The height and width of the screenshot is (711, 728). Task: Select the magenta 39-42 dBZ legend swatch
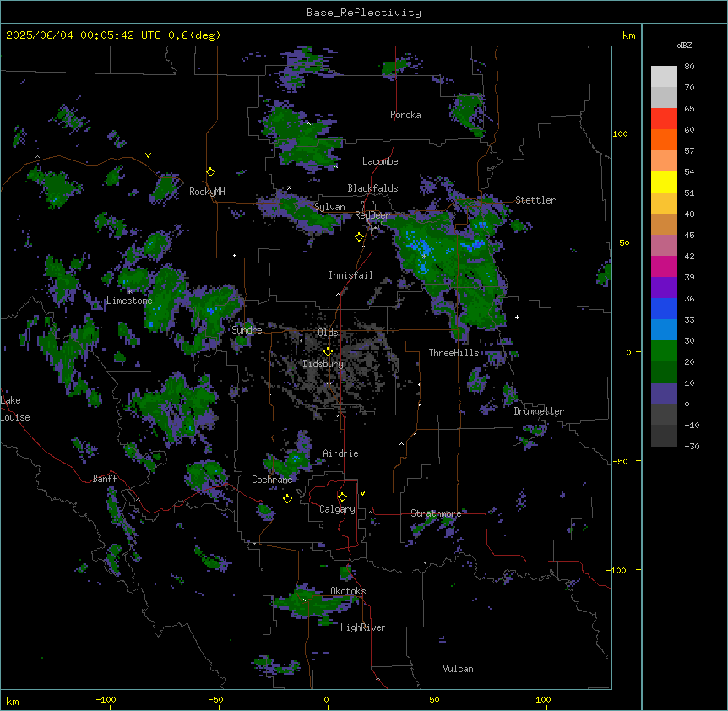(x=664, y=266)
